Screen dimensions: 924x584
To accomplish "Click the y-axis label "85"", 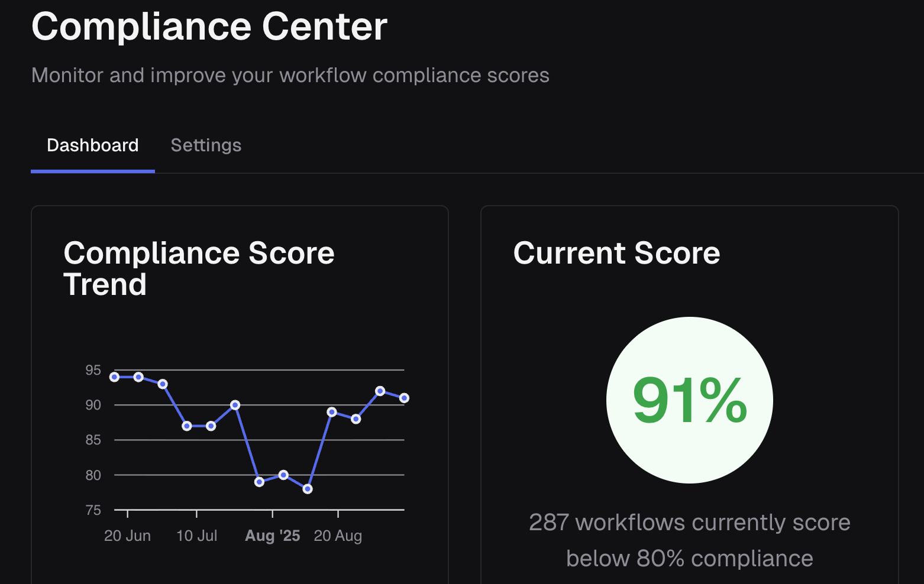I will click(93, 440).
